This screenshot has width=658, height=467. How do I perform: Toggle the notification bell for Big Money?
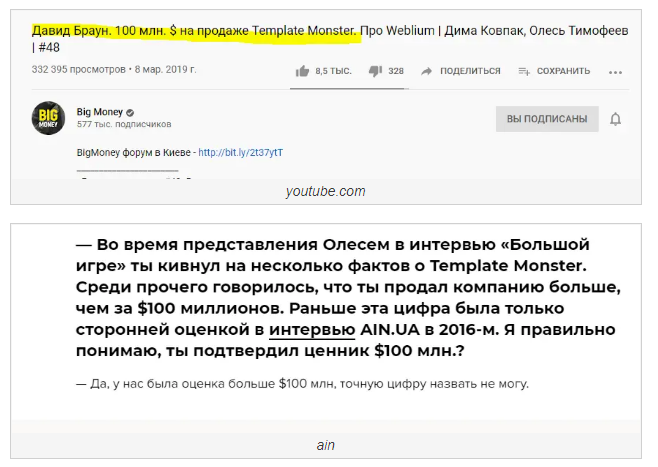coord(615,119)
